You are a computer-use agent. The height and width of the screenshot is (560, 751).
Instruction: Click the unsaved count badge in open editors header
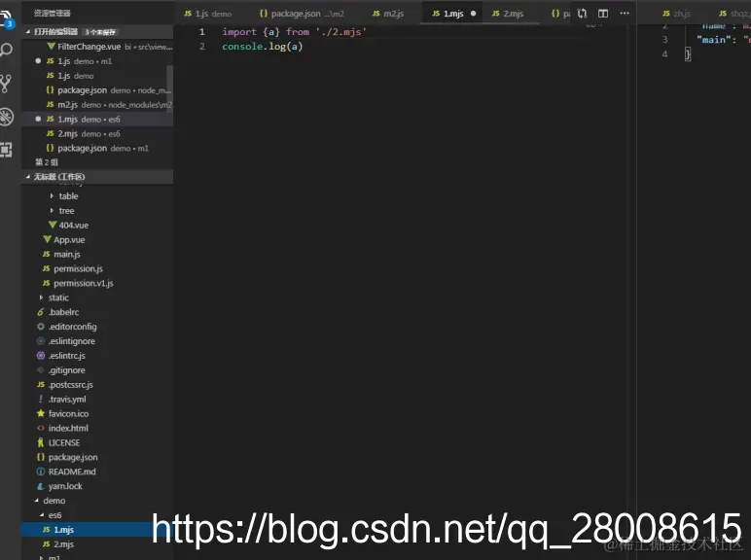(100, 32)
